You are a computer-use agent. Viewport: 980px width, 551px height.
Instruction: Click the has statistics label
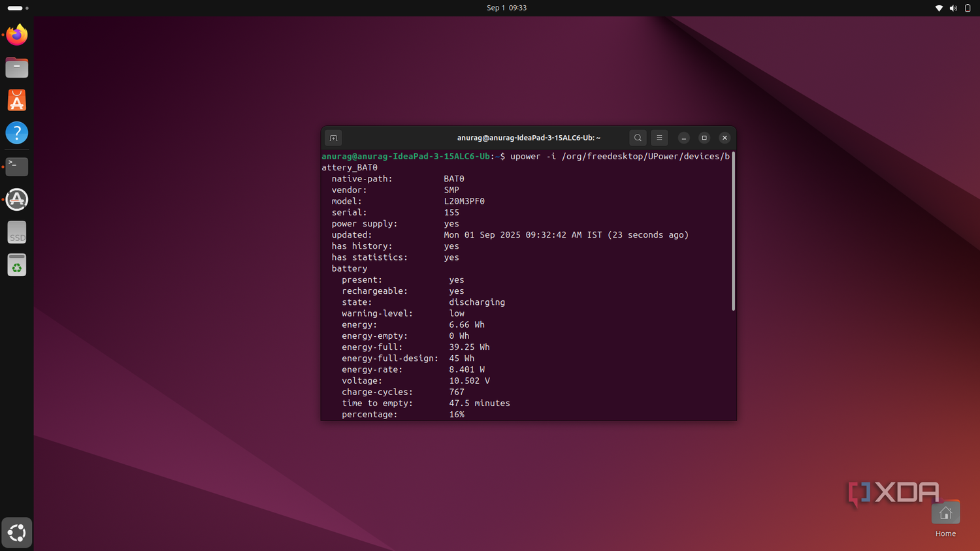(370, 257)
